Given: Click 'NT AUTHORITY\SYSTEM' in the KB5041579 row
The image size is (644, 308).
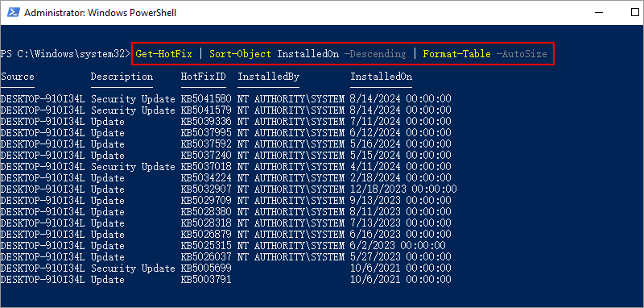Looking at the screenshot, I should (291, 110).
